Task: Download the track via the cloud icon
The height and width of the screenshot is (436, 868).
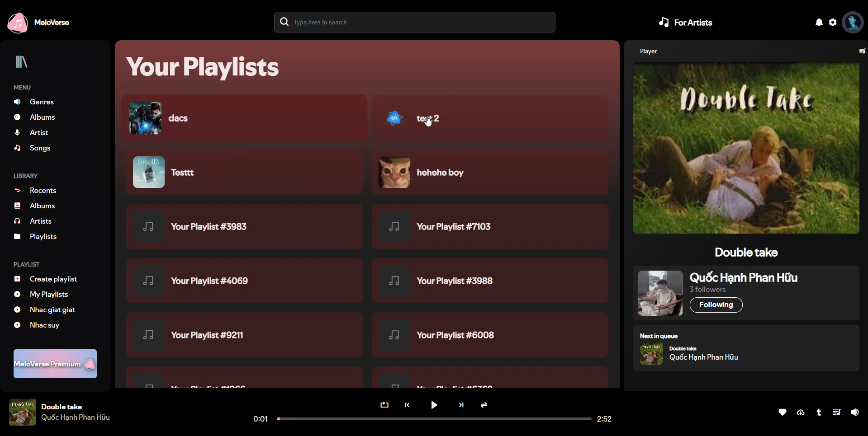Action: pos(801,412)
